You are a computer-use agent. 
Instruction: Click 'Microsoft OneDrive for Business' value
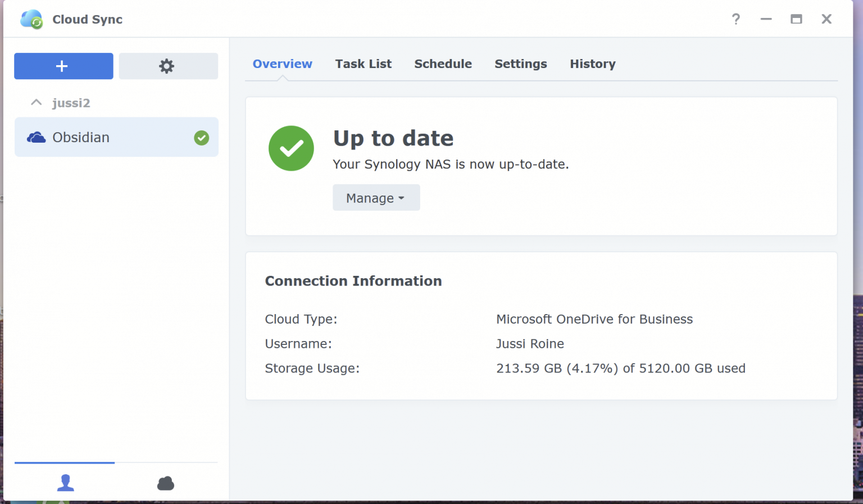[594, 319]
